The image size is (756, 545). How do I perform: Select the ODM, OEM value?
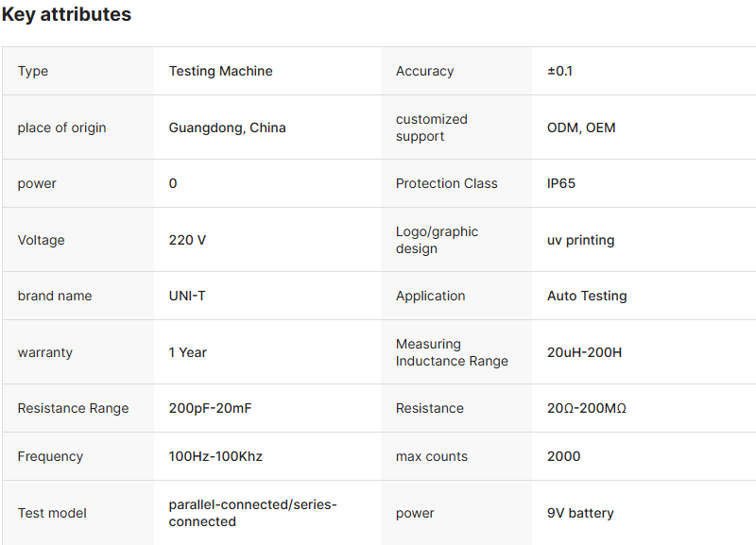581,128
